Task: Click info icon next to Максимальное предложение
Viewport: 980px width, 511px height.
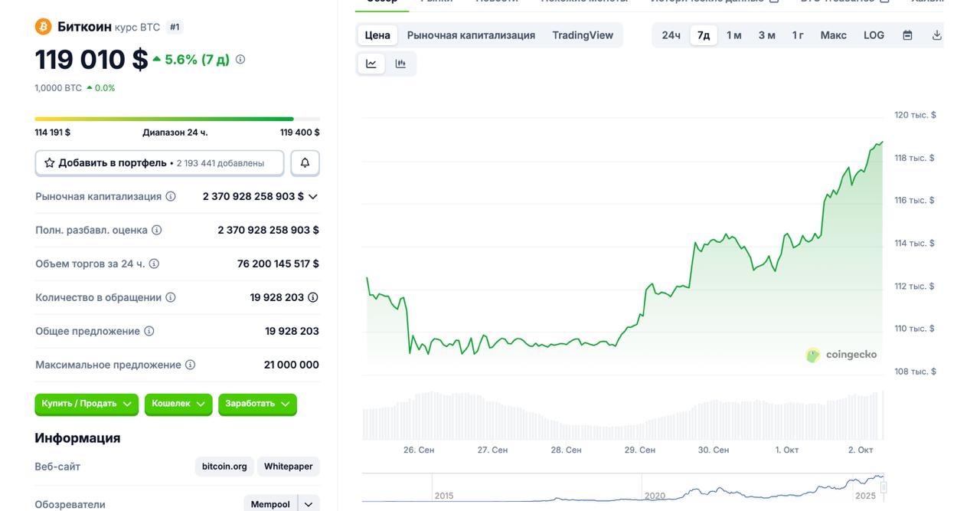Action: pyautogui.click(x=190, y=365)
